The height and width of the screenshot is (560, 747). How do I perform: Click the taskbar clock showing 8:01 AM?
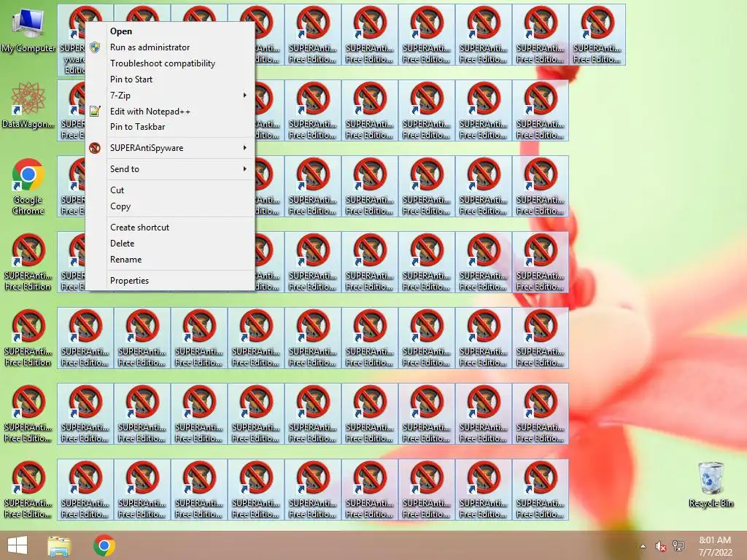click(715, 545)
